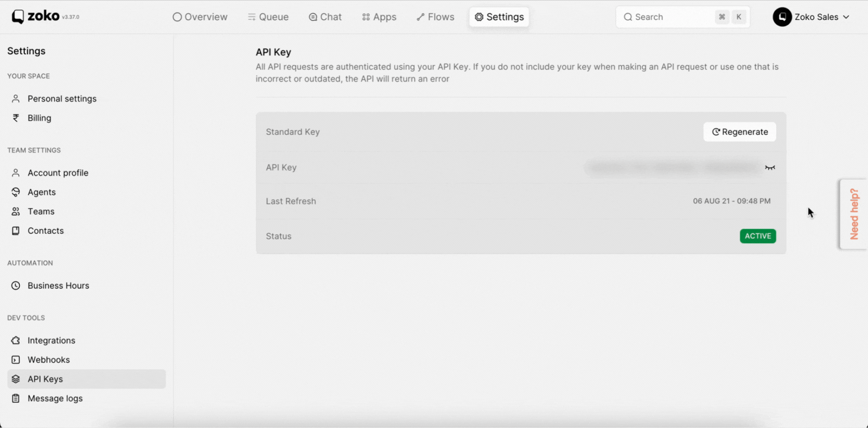The width and height of the screenshot is (868, 428).
Task: Click the version v3.37.0 label
Action: tap(70, 17)
